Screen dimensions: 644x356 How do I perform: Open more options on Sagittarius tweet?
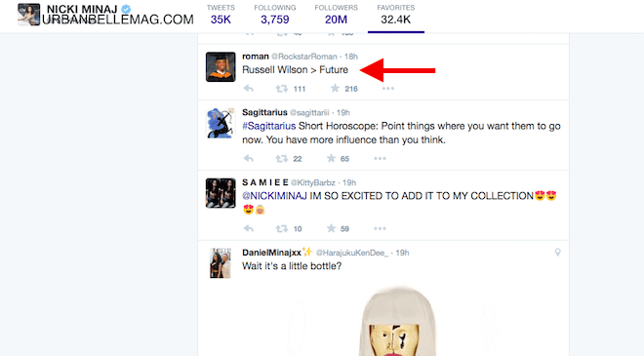click(380, 159)
